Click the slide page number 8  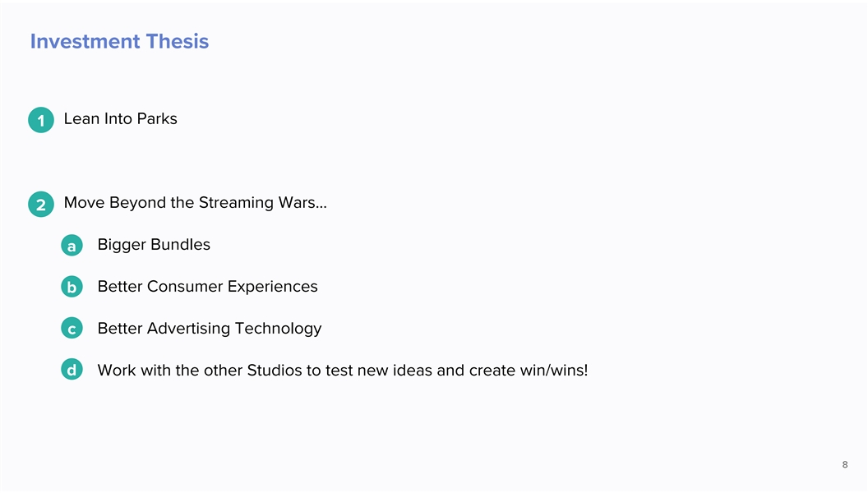click(x=845, y=465)
